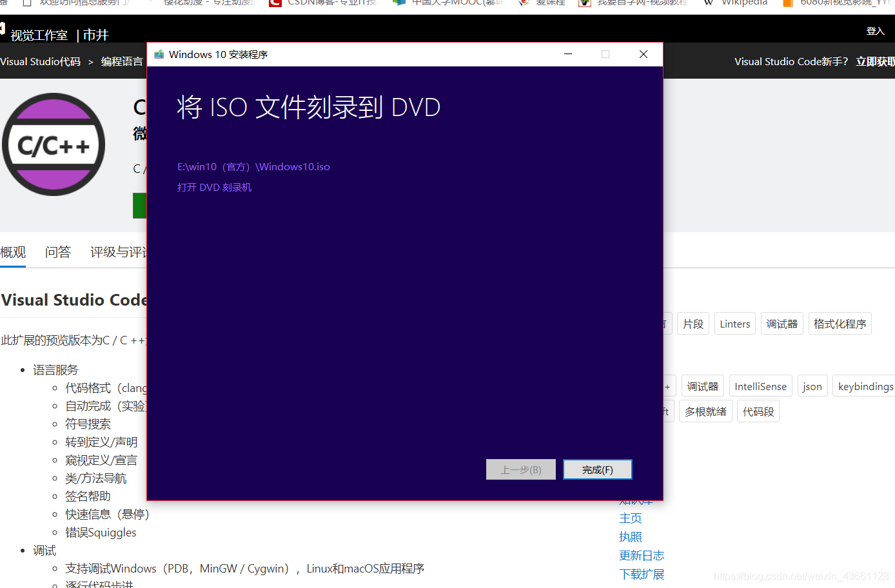Click the Visual Studio代码 breadcrumb

[41, 62]
